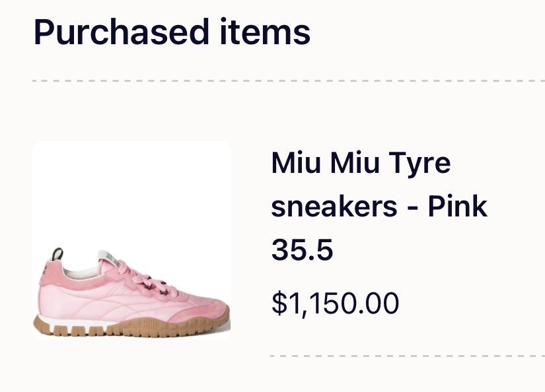Click the word sneakers in product name
Viewport: 545px width, 392px height.
coord(334,207)
